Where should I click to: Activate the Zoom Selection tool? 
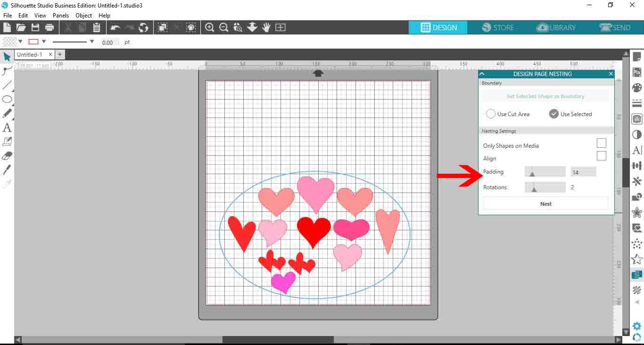(238, 27)
